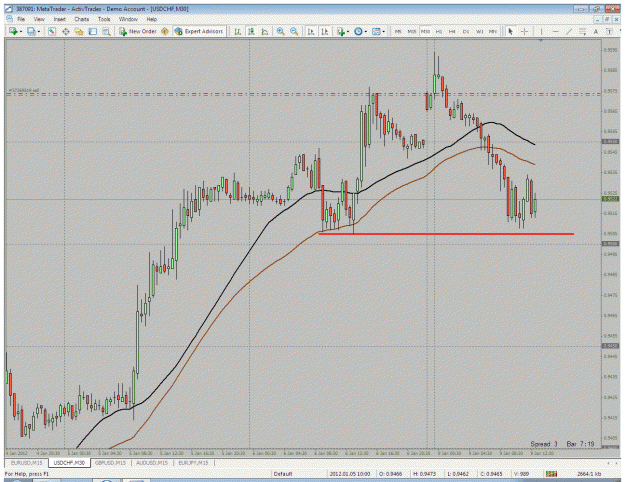Select the Cursor arrow tool
Image resolution: width=625 pixels, height=482 pixels.
click(x=510, y=31)
